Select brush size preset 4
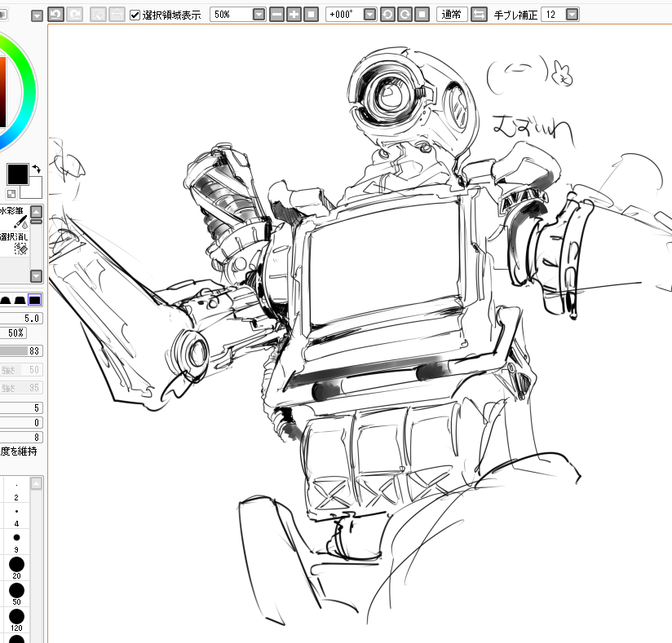Screen dimensions: 672x643 (16, 517)
